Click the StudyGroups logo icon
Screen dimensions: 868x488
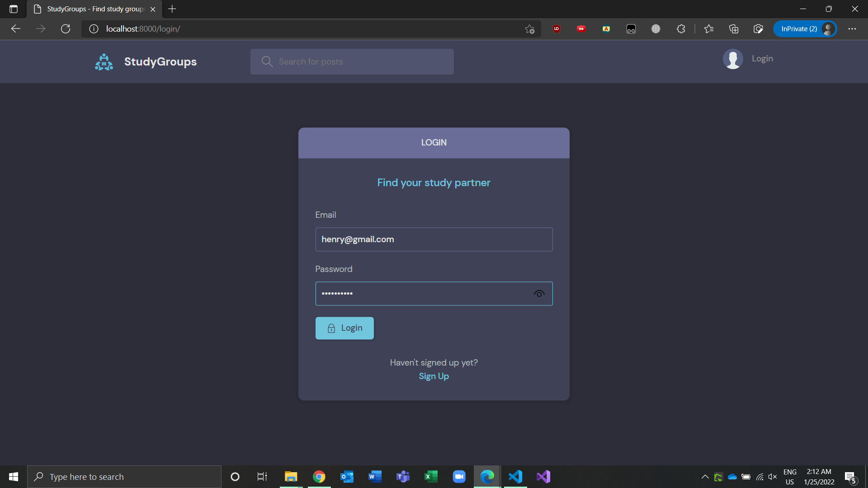[x=104, y=62]
